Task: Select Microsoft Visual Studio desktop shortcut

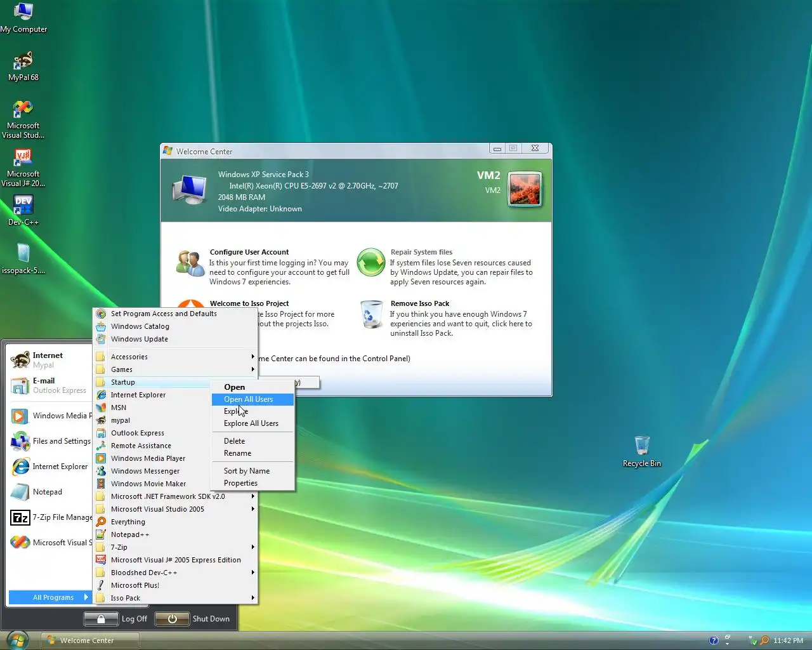Action: pyautogui.click(x=23, y=119)
